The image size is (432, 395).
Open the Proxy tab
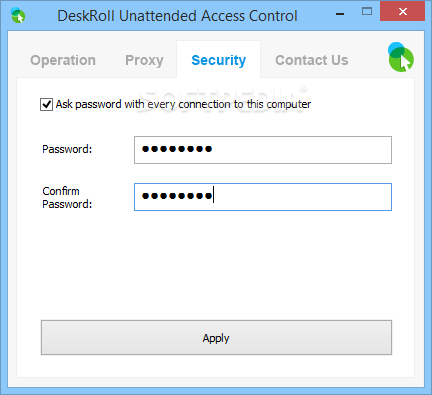pos(144,60)
